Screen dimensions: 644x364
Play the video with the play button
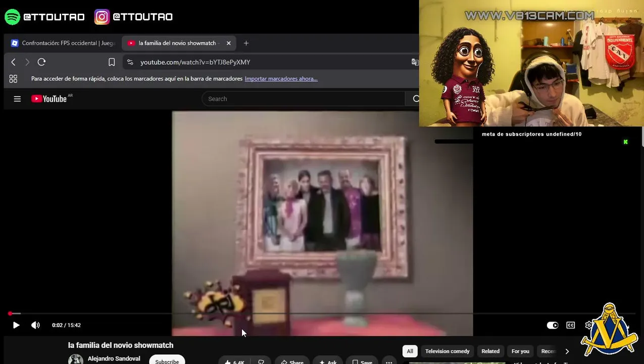point(16,325)
